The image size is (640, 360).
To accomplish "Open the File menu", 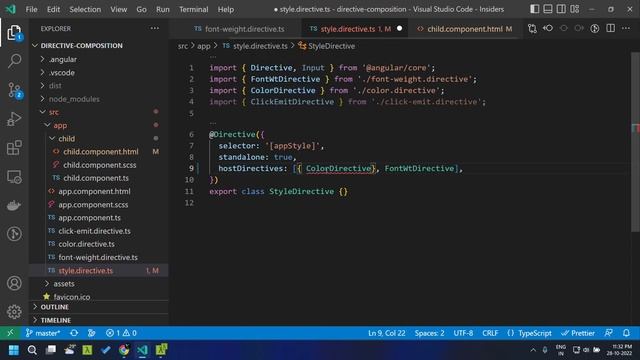I will point(31,9).
